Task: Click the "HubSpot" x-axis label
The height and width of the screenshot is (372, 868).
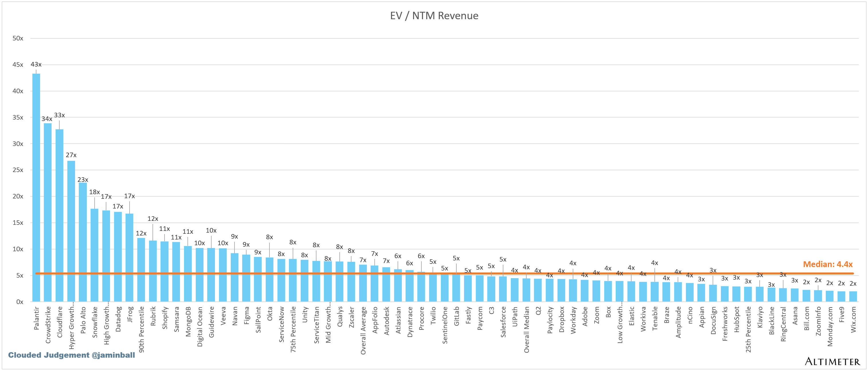Action: pos(737,320)
